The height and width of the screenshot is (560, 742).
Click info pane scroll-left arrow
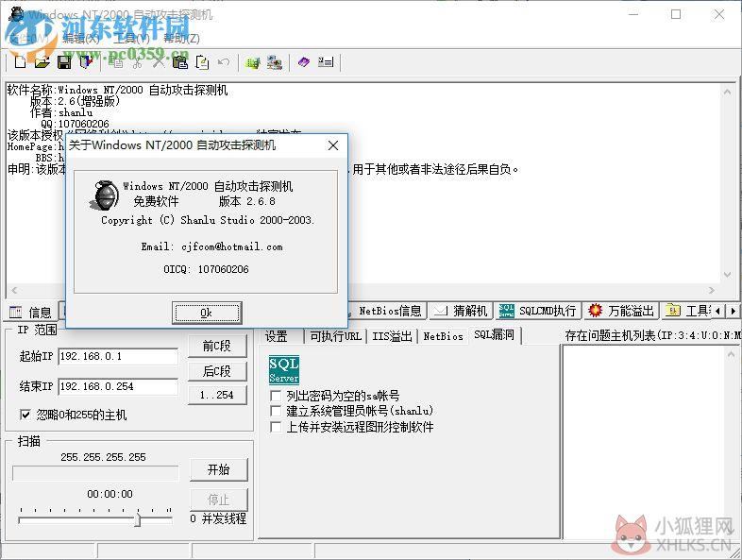coord(14,290)
